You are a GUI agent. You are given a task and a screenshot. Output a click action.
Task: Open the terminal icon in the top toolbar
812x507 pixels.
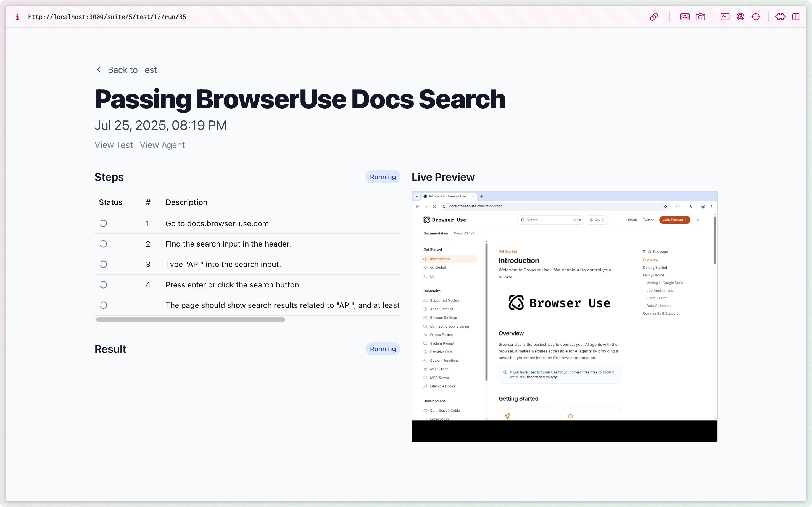click(x=724, y=17)
